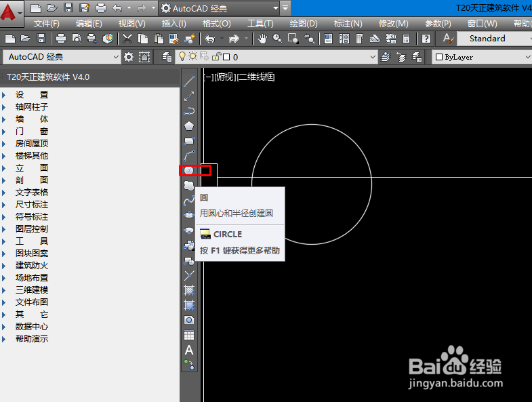Screen dimensions: 532x402
Task: Open undo history dropdown arrow in quick access bar
Action: tap(129, 8)
